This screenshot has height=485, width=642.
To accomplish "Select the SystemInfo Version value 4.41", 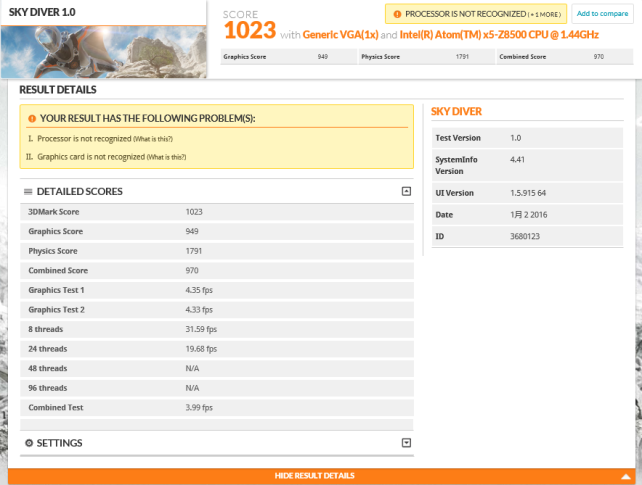I will click(517, 160).
